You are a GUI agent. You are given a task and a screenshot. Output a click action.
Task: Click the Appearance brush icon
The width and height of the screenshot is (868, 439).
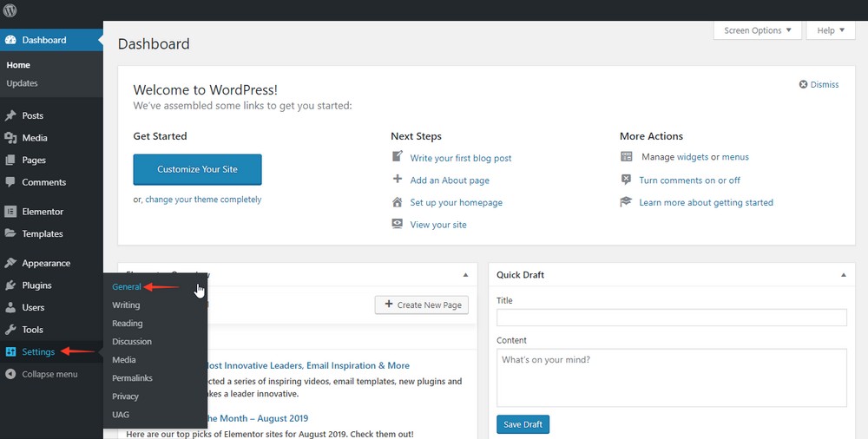10,263
